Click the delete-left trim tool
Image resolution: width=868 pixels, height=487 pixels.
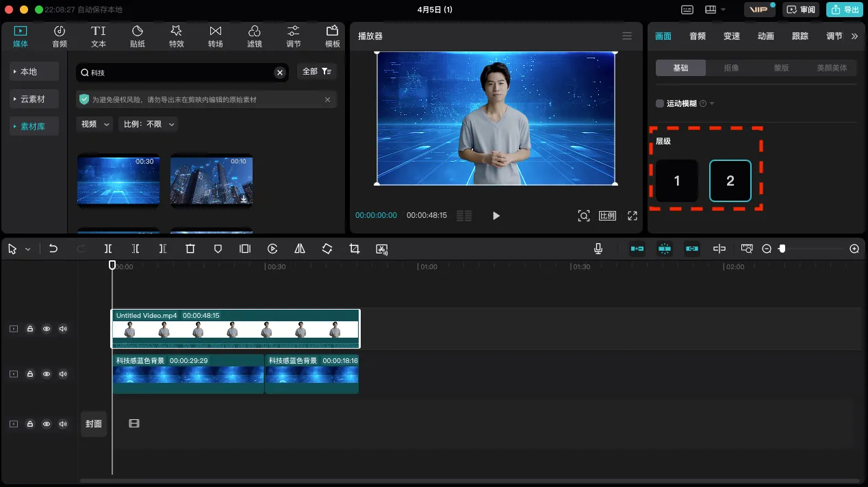(136, 249)
